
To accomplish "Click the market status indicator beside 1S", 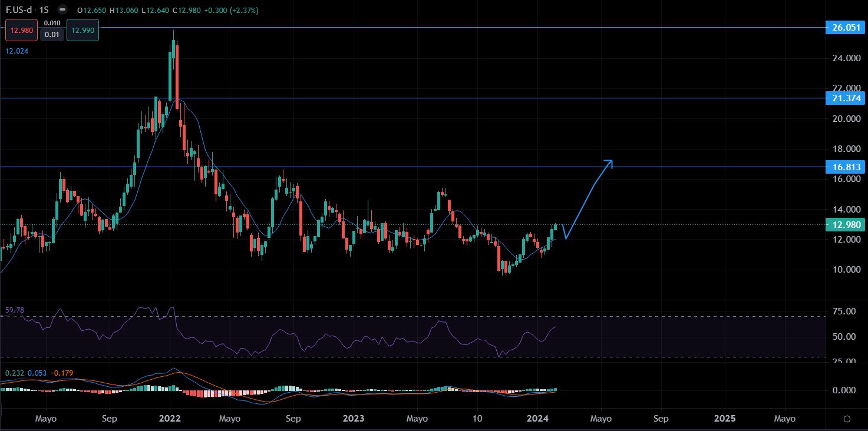I will click(62, 11).
